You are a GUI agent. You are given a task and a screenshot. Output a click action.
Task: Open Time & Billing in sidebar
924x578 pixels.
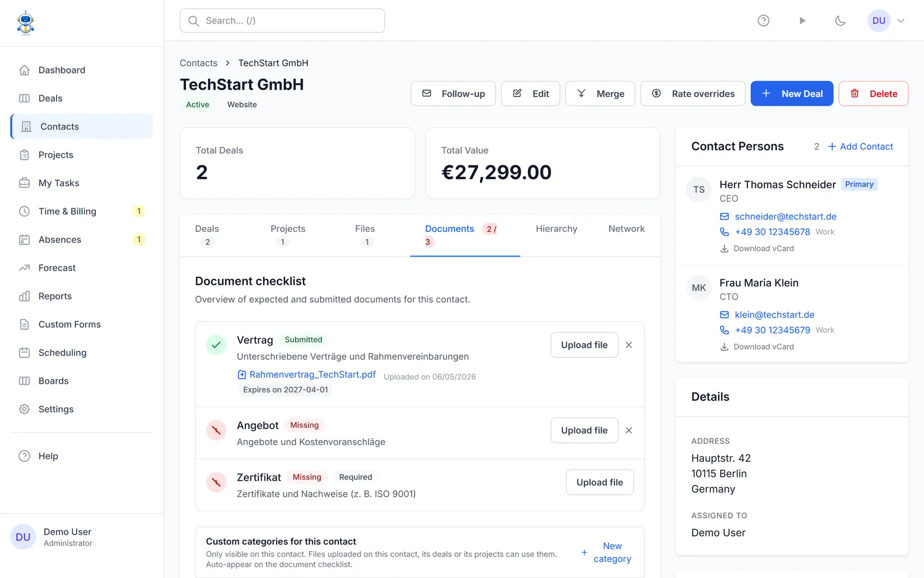click(x=82, y=212)
